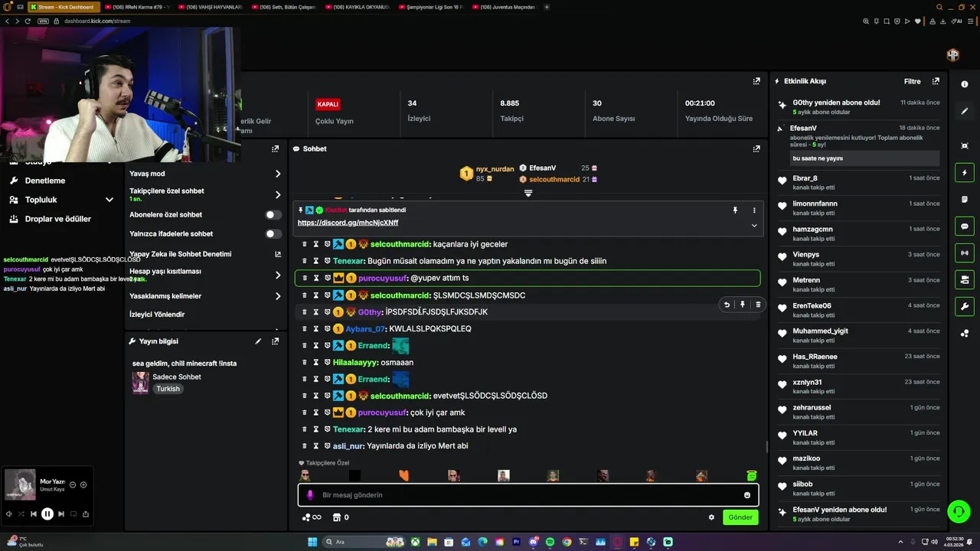Pause the Mor Yazma track

click(x=47, y=514)
